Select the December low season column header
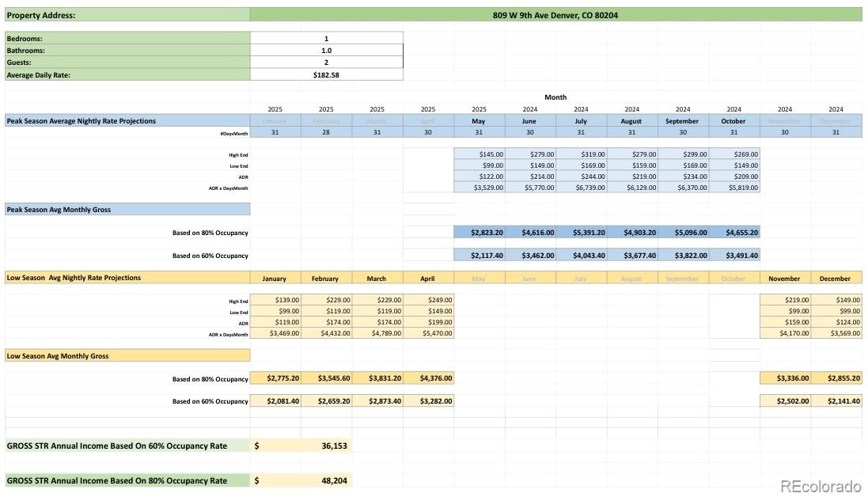The image size is (868, 497). (836, 279)
